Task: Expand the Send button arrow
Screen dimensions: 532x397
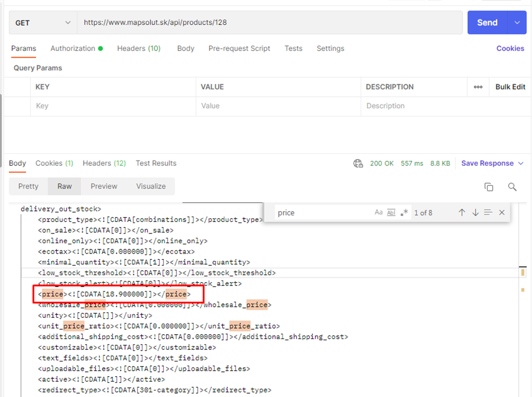Action: point(517,23)
